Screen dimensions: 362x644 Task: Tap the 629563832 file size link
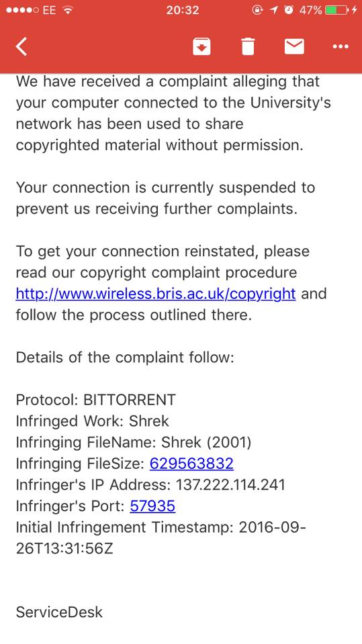(191, 464)
